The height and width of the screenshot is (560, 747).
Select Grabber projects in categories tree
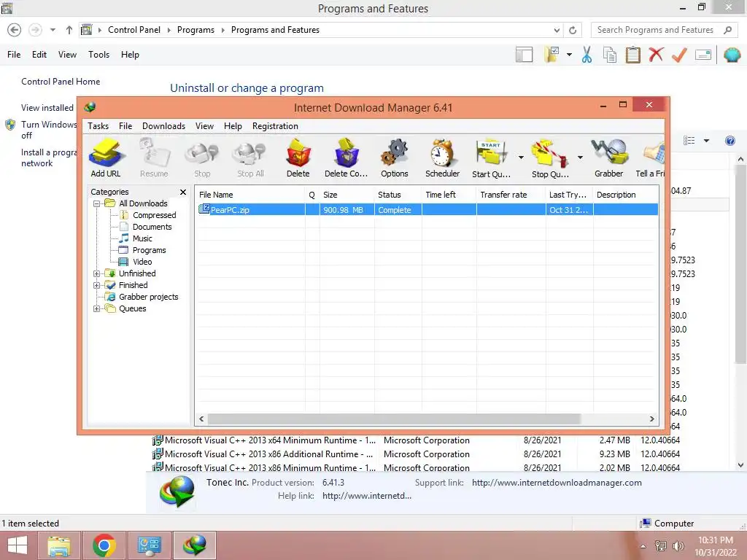tap(148, 297)
